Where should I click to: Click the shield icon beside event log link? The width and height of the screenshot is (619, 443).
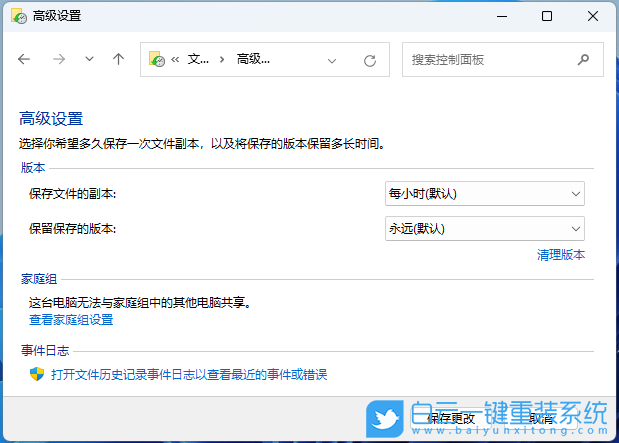click(x=37, y=375)
